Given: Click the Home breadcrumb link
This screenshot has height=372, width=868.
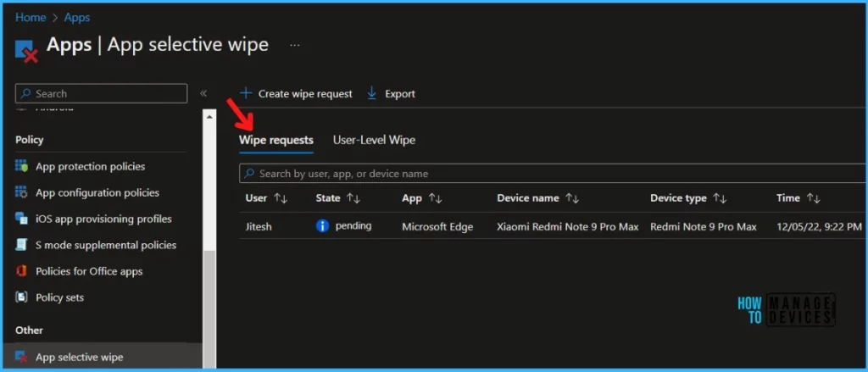Looking at the screenshot, I should 31,18.
